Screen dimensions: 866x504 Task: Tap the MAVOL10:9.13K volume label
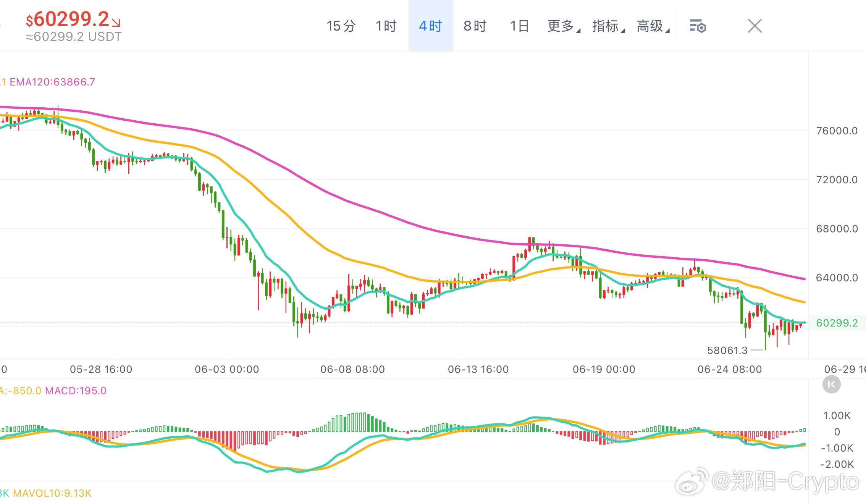coord(52,493)
